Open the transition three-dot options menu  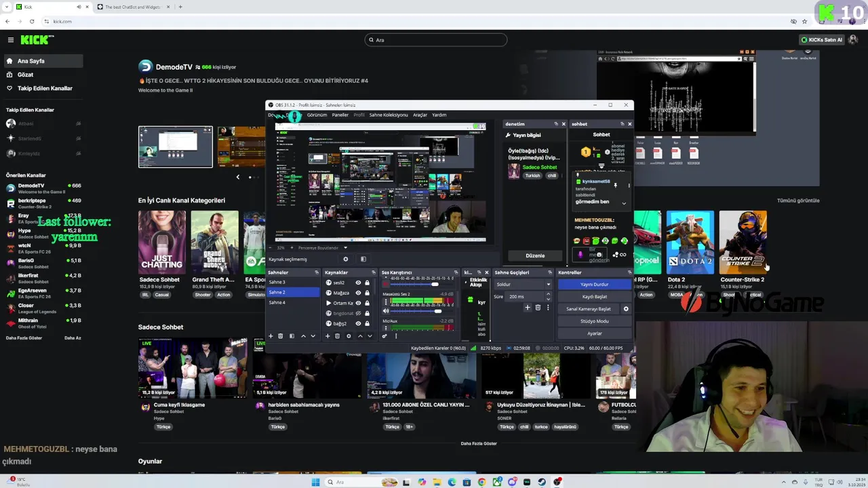tap(548, 308)
